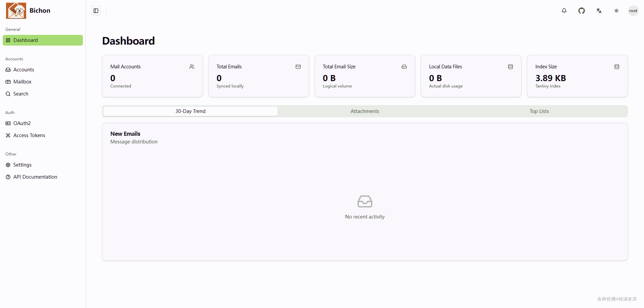Click the Search magnifier icon
The image size is (644, 308).
[8, 94]
